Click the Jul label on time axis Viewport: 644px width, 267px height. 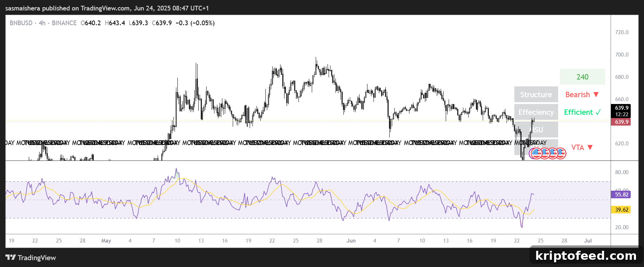588,241
